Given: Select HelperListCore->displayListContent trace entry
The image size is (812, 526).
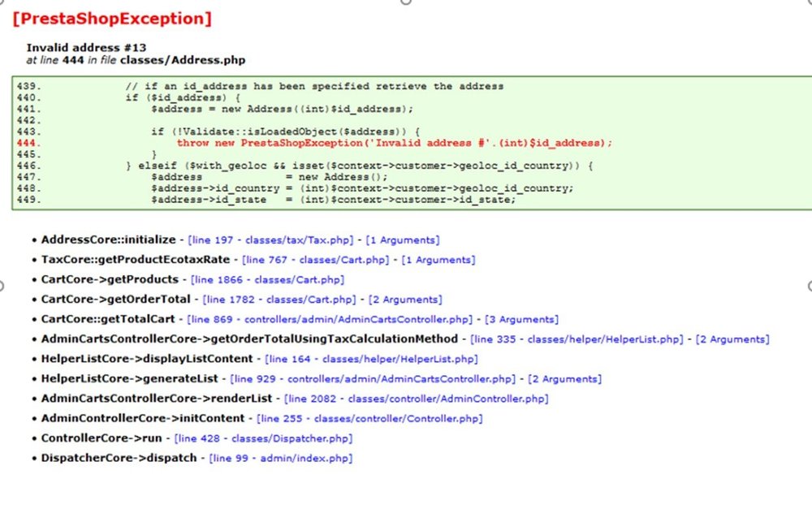Looking at the screenshot, I should point(146,359).
